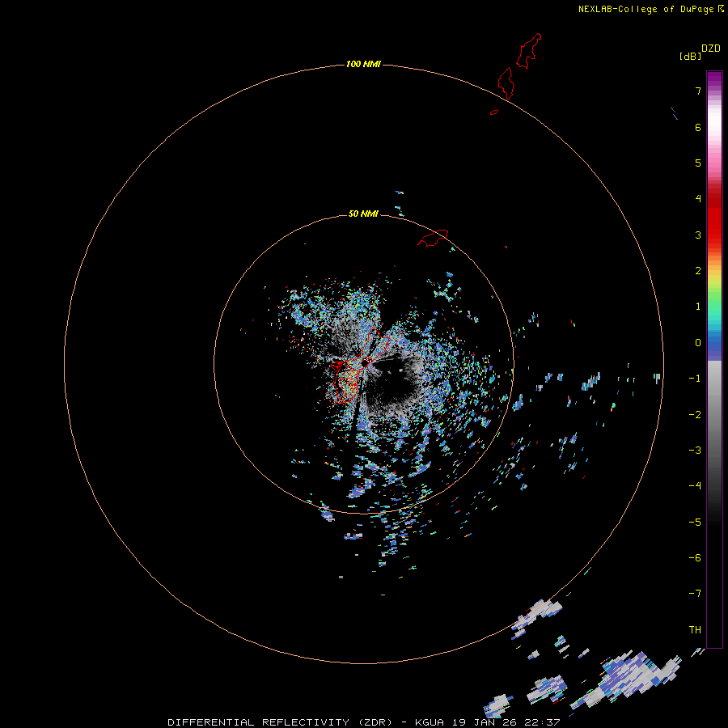Click the -6 value on color scale

coord(695,558)
